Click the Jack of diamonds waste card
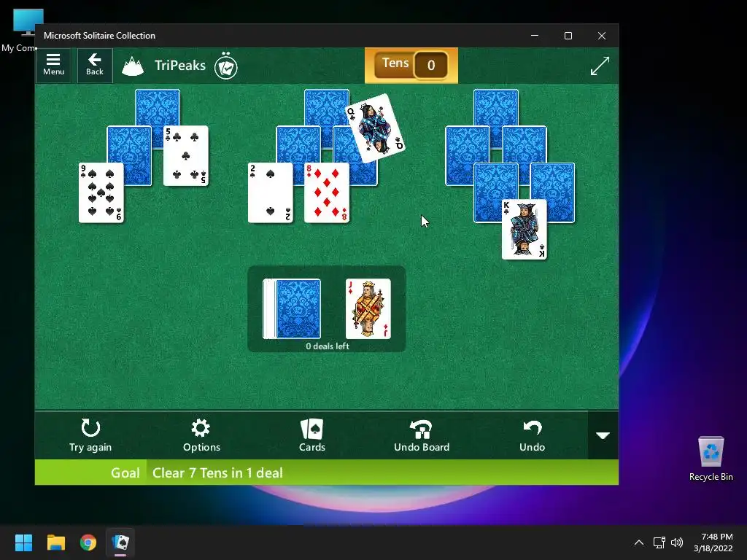The image size is (747, 560). click(x=368, y=308)
